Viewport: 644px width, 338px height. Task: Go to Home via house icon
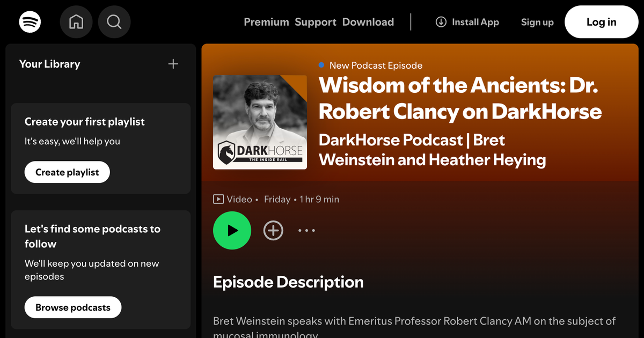coord(76,22)
